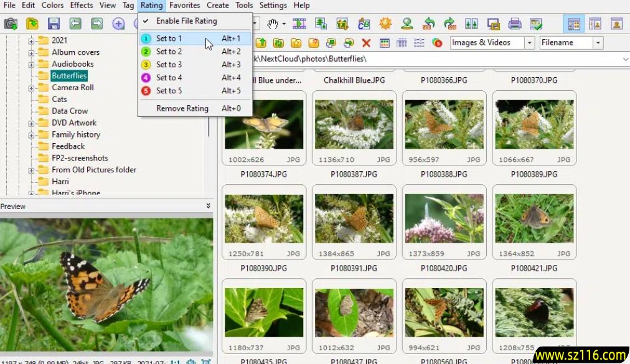The image size is (630, 364).
Task: Toggle the 1:1 zoom in the status bar
Action: [x=175, y=361]
